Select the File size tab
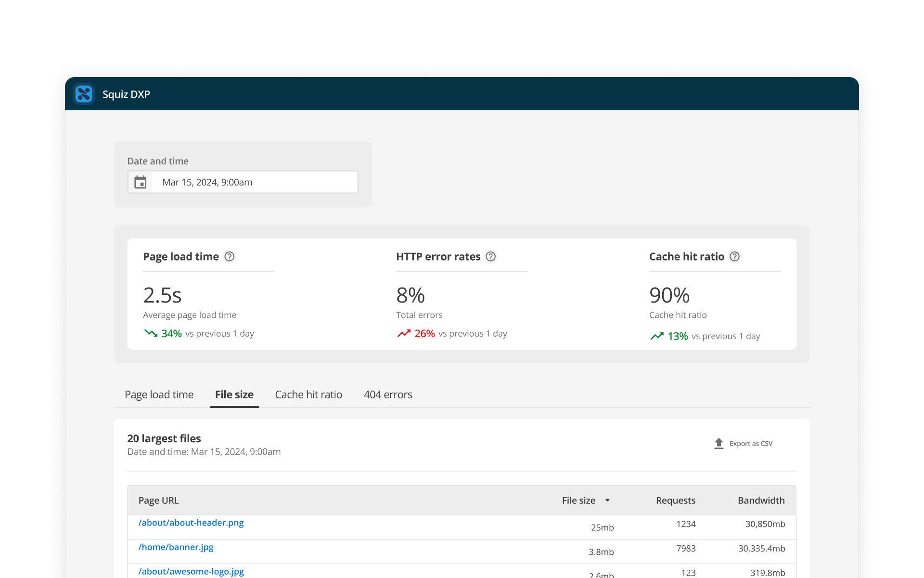This screenshot has width=924, height=578. click(234, 394)
